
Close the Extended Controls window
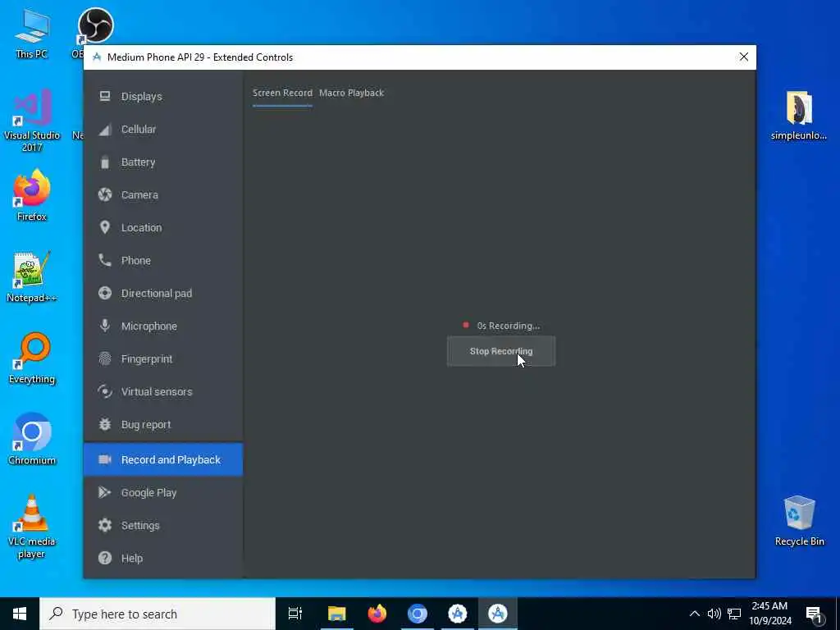tap(743, 57)
